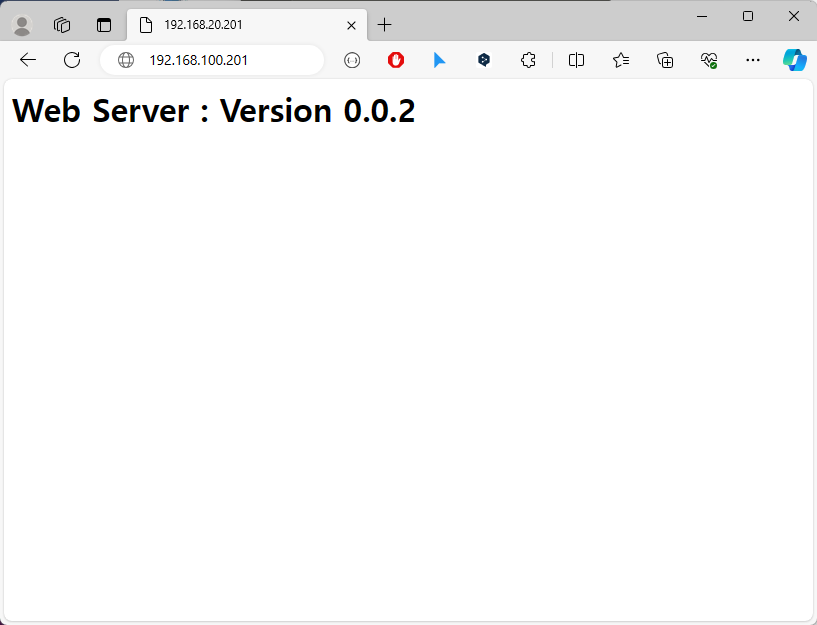
Task: Open the Favorites list
Action: pyautogui.click(x=621, y=60)
